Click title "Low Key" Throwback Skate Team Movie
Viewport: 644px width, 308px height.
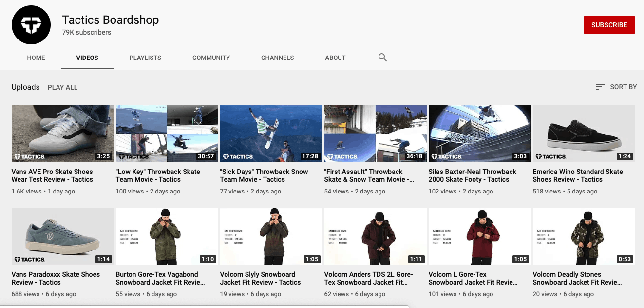(x=158, y=175)
